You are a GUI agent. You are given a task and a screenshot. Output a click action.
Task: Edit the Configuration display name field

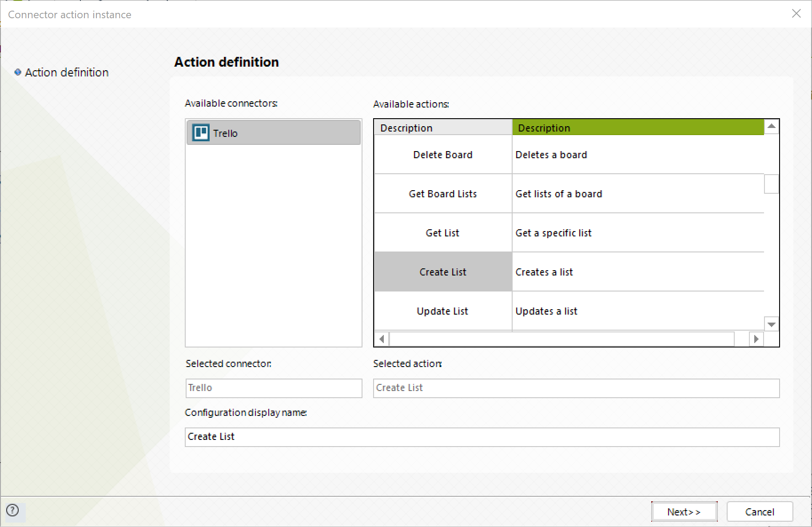pyautogui.click(x=482, y=437)
